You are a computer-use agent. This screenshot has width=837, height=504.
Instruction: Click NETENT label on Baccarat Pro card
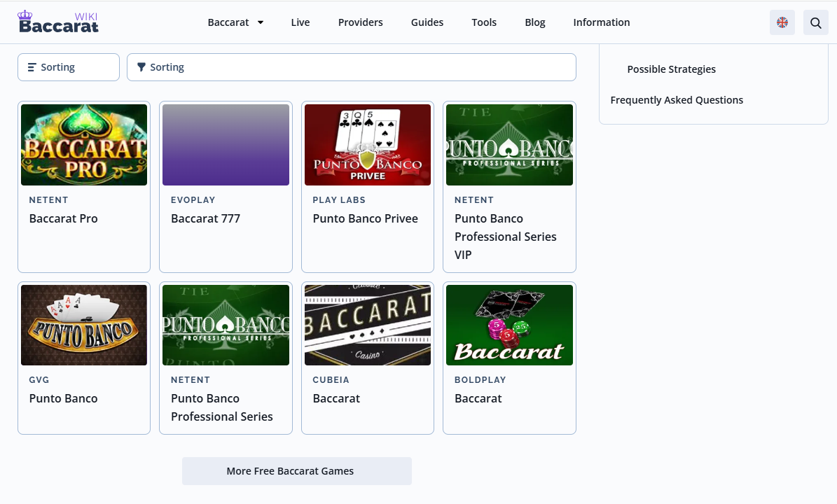pos(48,200)
